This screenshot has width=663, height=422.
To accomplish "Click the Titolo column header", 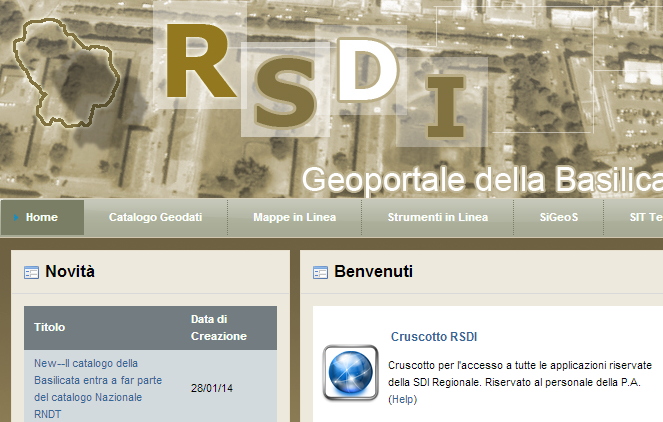I will pyautogui.click(x=49, y=327).
